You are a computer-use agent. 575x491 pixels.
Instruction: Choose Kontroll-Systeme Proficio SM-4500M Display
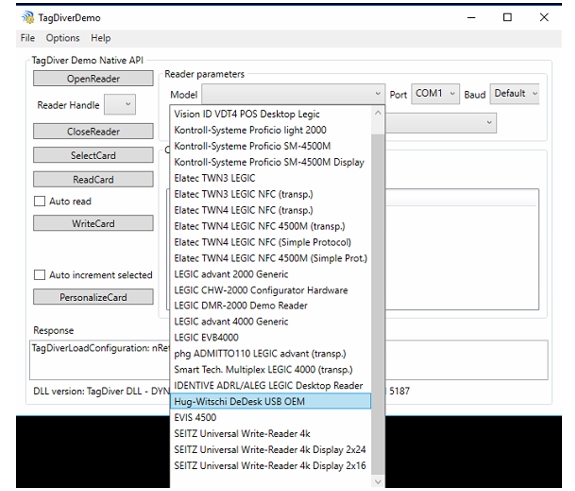271,162
